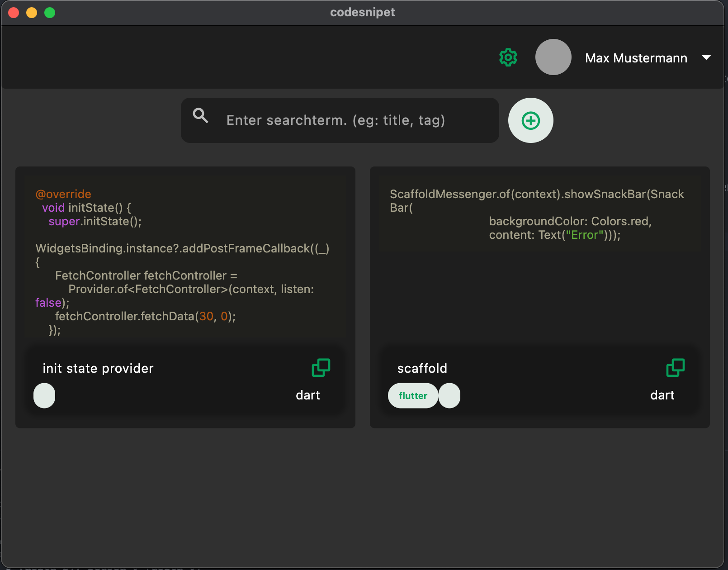
Task: Click the dart language label on init state provider
Action: [308, 395]
